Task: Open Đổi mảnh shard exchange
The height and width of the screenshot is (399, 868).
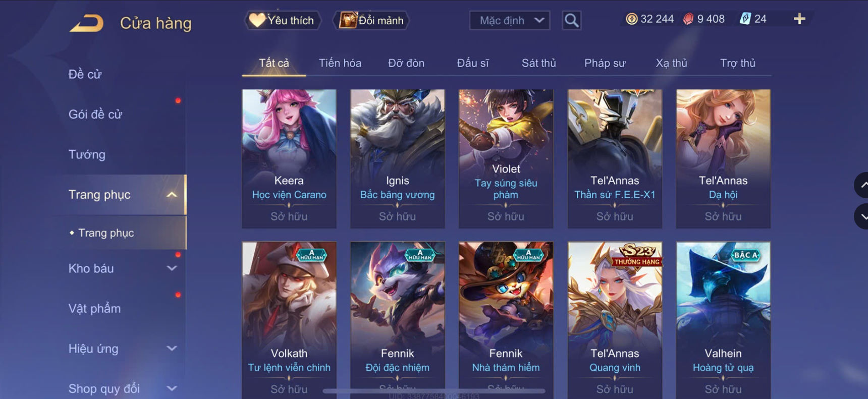Action: [x=371, y=21]
